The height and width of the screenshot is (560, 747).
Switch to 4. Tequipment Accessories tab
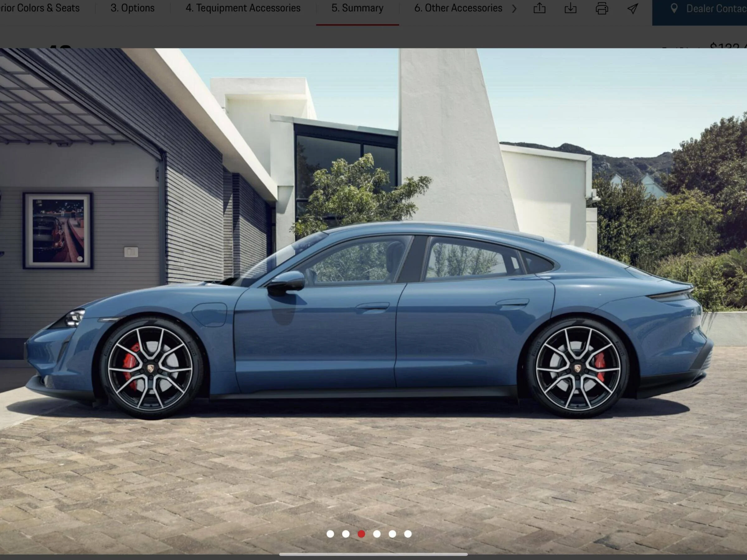pyautogui.click(x=243, y=8)
